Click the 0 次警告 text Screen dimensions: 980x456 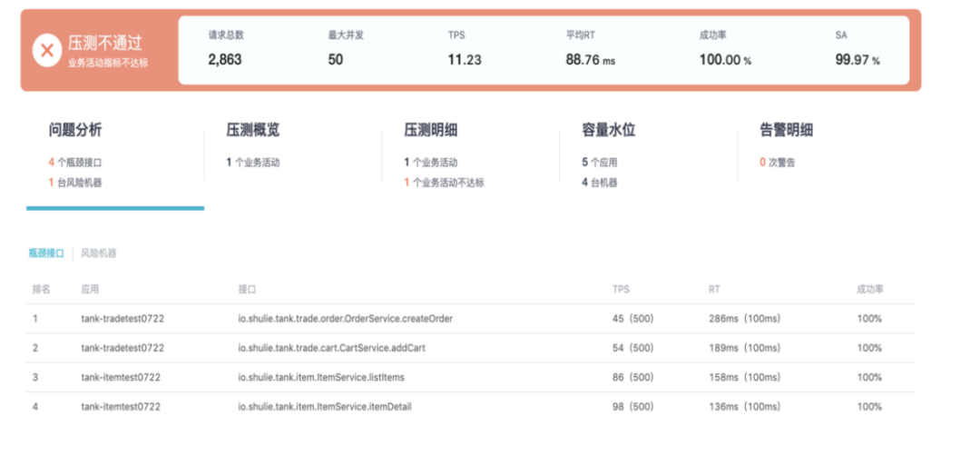click(778, 163)
